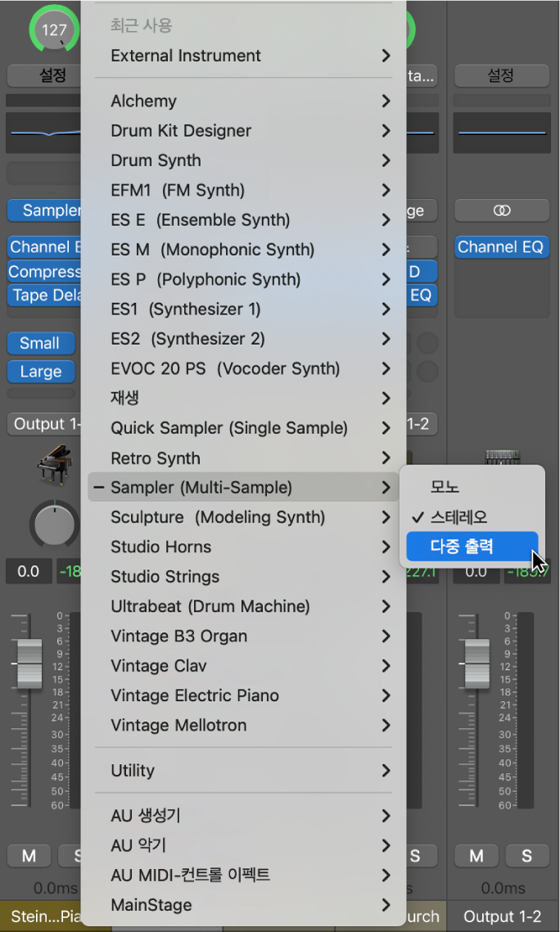Open the Channel EQ plugin on right strip
Image resolution: width=560 pixels, height=932 pixels.
click(x=501, y=247)
